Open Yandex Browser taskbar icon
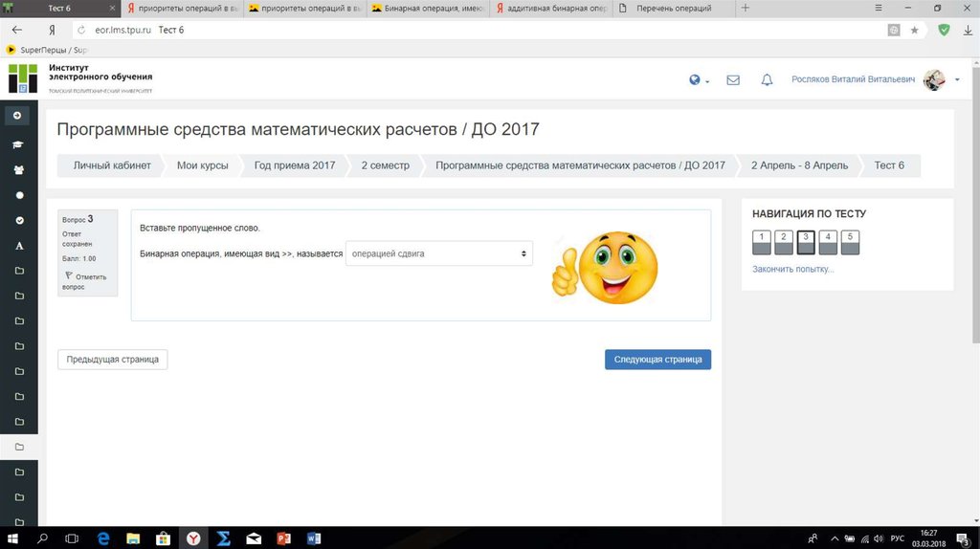Viewport: 980px width, 549px height. tap(193, 538)
